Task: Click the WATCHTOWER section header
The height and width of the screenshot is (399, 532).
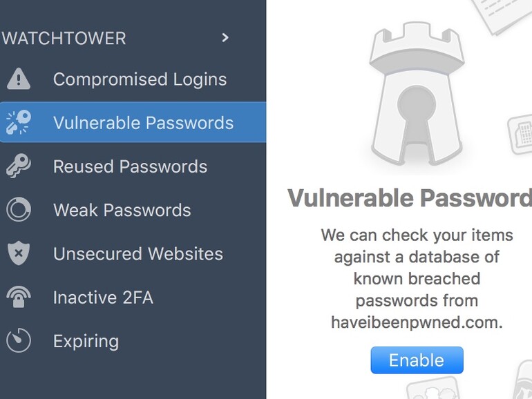Action: coord(64,38)
